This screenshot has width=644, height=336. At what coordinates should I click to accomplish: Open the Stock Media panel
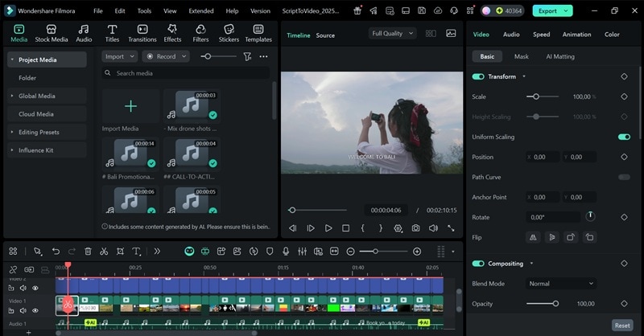click(x=52, y=33)
